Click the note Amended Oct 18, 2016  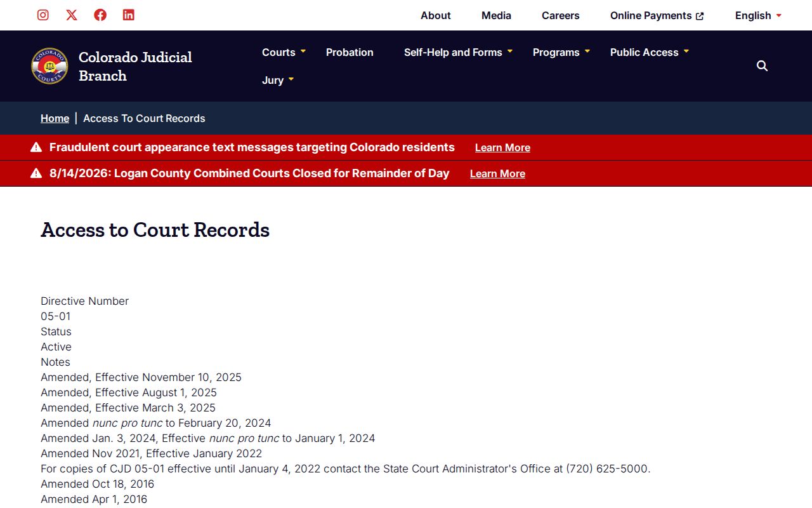click(x=98, y=484)
